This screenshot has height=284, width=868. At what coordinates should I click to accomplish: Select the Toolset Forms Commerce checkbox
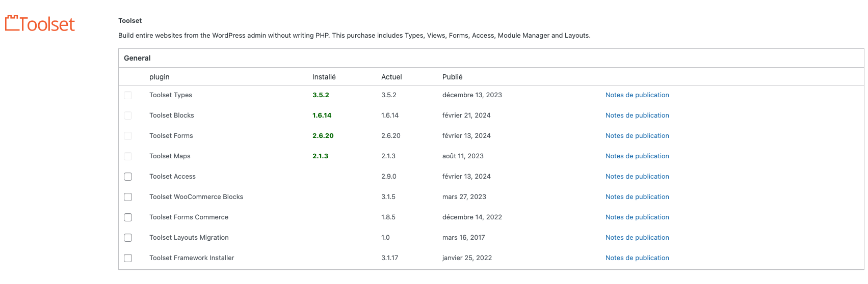pyautogui.click(x=128, y=217)
